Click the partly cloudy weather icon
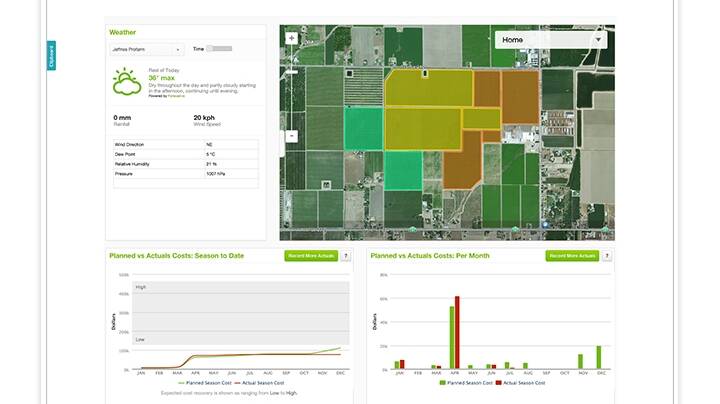 (127, 82)
